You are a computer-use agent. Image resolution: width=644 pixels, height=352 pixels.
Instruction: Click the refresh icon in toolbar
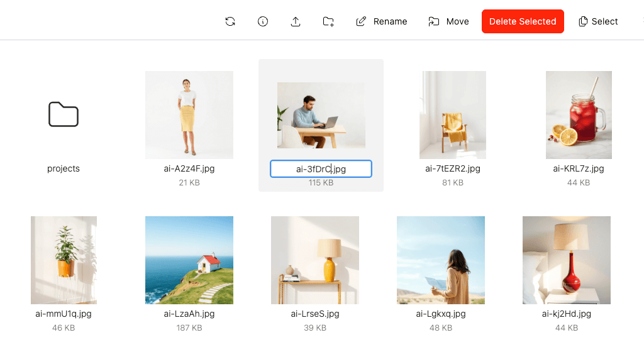click(x=230, y=21)
